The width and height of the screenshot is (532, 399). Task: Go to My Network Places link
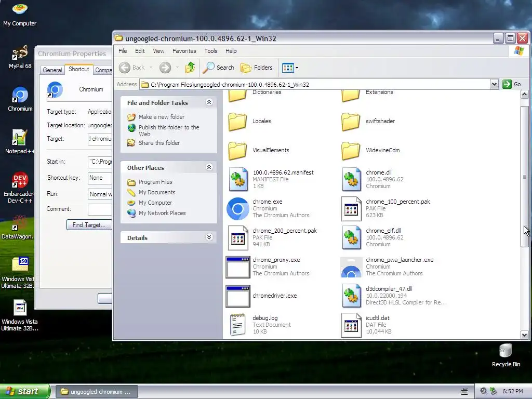click(x=162, y=213)
